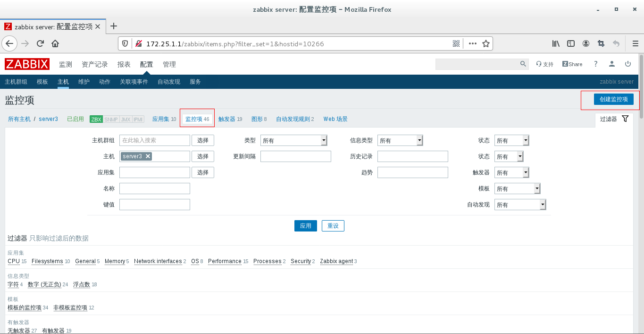Bookmark this page with the star icon

click(x=486, y=43)
